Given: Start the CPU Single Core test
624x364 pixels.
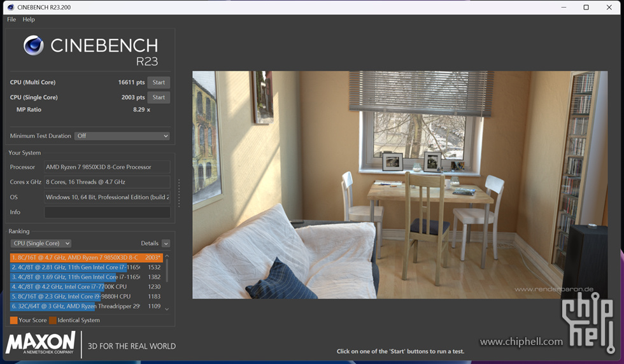Looking at the screenshot, I should click(x=159, y=97).
